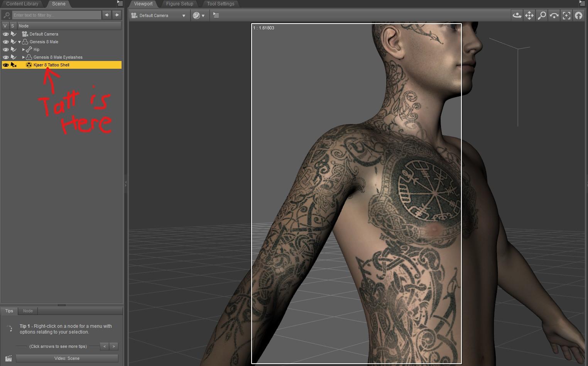The height and width of the screenshot is (366, 588).
Task: Open the Video: Scene tutorial button
Action: [67, 358]
